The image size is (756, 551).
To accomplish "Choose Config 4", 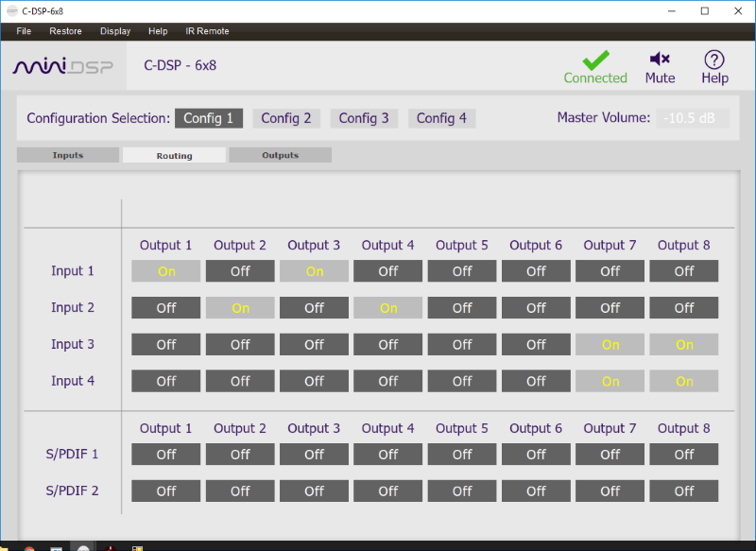I will pyautogui.click(x=441, y=118).
